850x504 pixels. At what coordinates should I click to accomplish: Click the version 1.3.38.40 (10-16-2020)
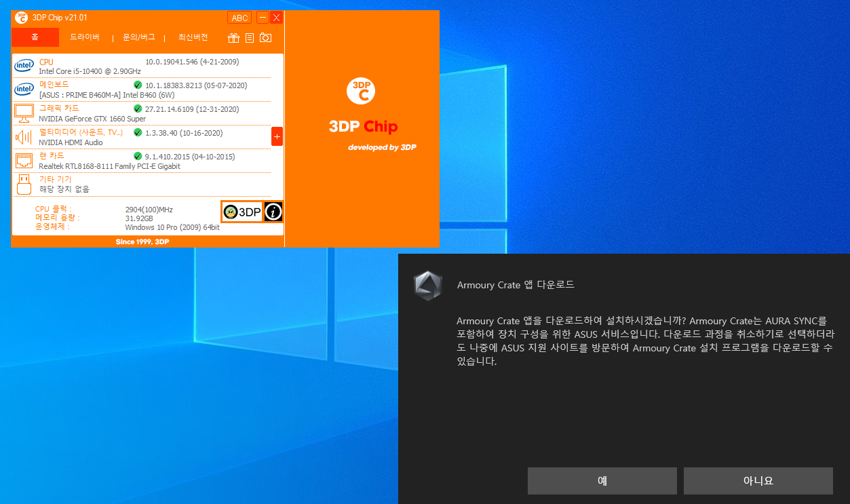click(184, 132)
